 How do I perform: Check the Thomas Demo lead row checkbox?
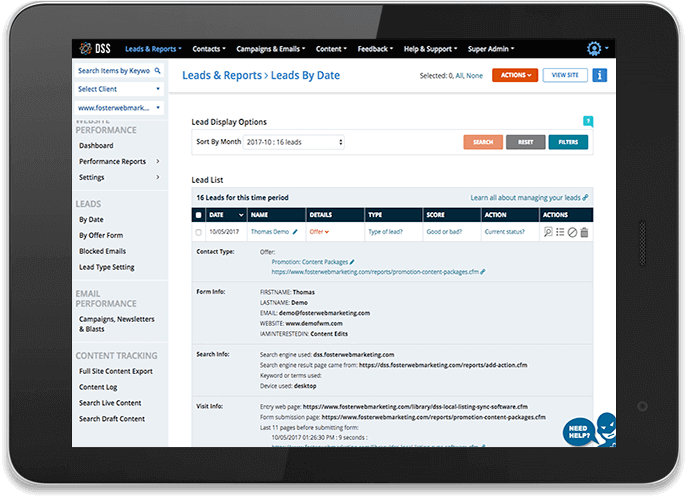click(x=198, y=232)
